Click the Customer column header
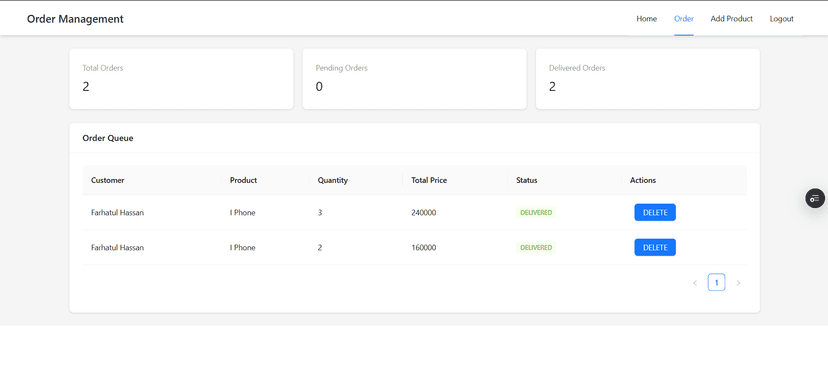Viewport: 828px width, 374px height. click(152, 180)
